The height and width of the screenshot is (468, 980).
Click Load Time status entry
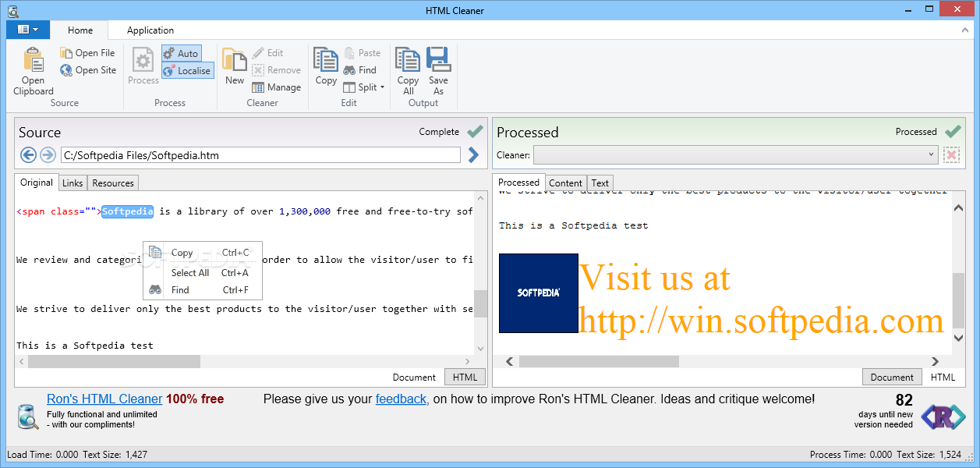43,455
